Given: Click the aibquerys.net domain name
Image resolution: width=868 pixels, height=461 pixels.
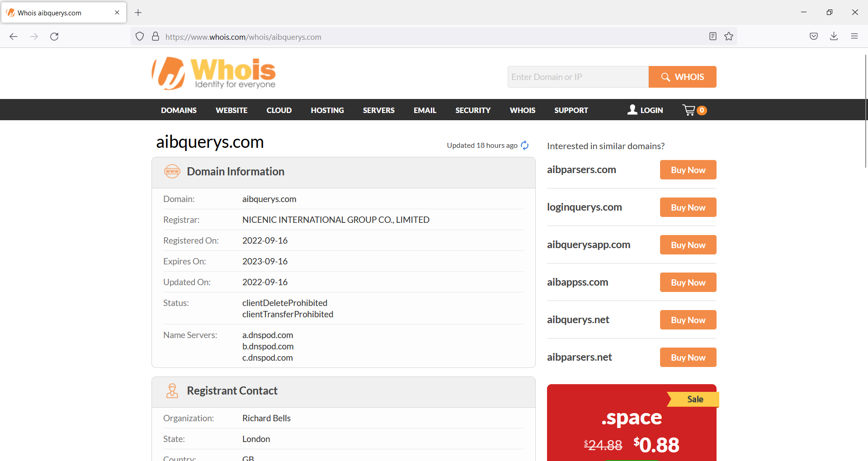Looking at the screenshot, I should click(578, 320).
